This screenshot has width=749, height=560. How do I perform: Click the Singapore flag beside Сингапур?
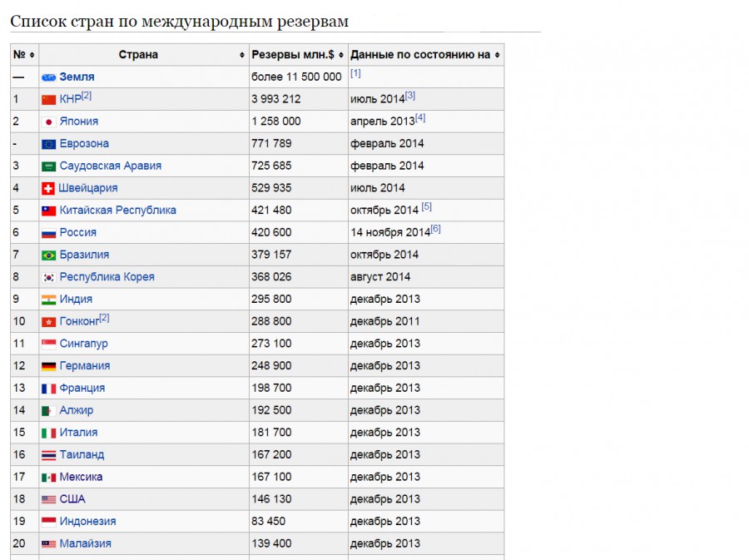pyautogui.click(x=49, y=344)
